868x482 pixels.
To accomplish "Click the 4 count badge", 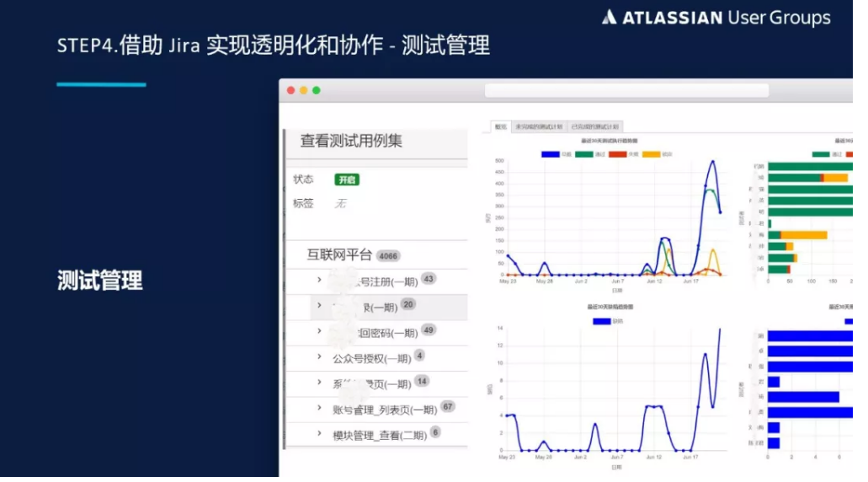I will pyautogui.click(x=419, y=355).
